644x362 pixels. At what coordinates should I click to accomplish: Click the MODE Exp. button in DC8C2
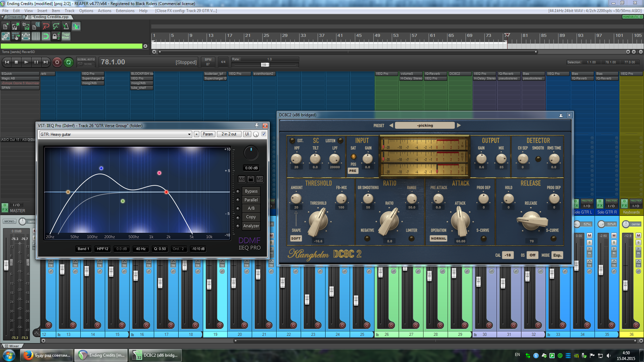click(557, 255)
